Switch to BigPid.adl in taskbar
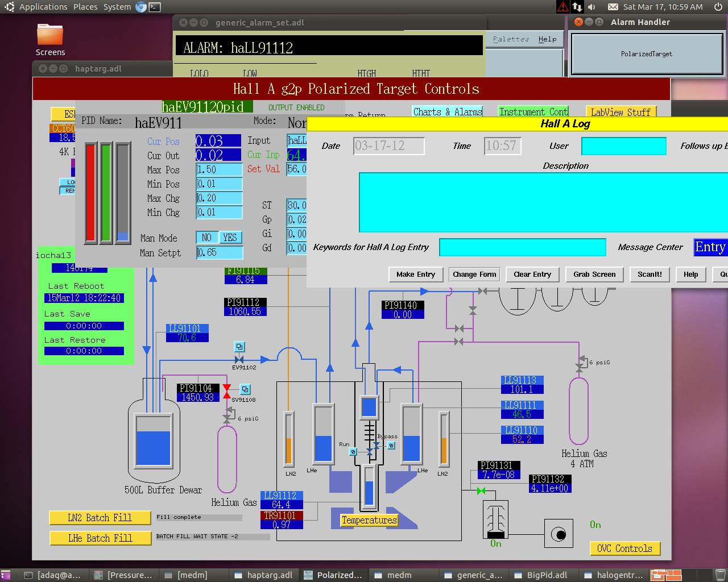The width and height of the screenshot is (728, 582). (541, 575)
